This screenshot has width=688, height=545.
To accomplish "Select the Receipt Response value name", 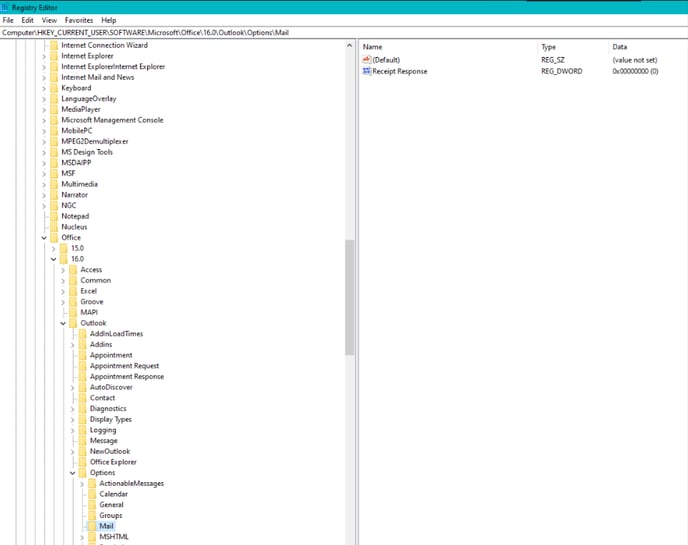I will tap(400, 71).
